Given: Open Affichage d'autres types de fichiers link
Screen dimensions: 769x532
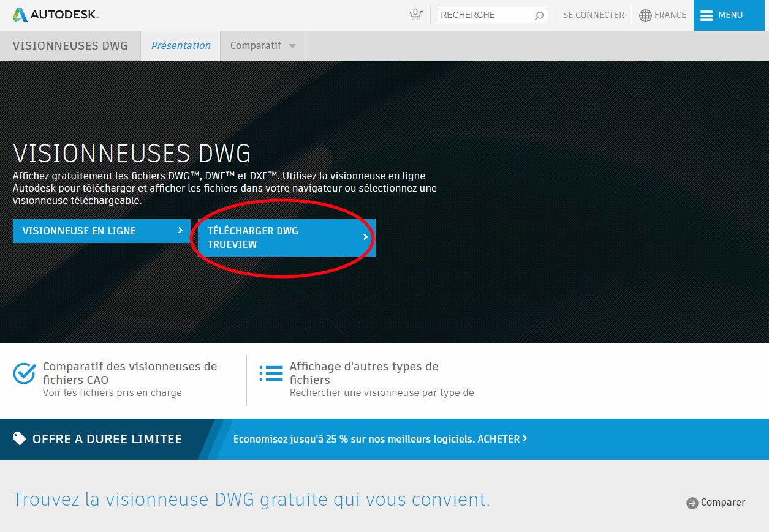Looking at the screenshot, I should coord(364,373).
